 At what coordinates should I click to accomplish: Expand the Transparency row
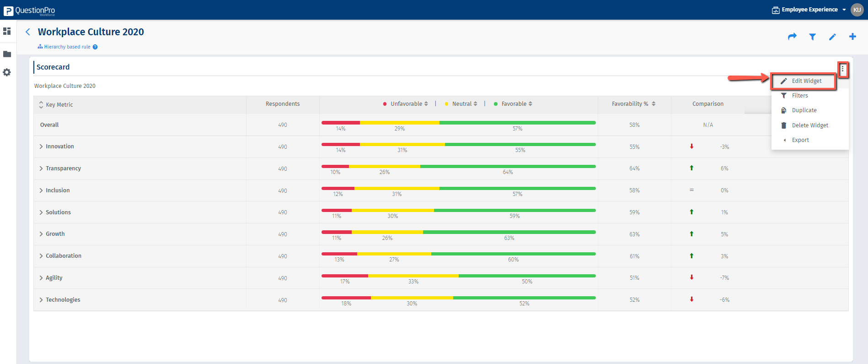click(x=41, y=168)
